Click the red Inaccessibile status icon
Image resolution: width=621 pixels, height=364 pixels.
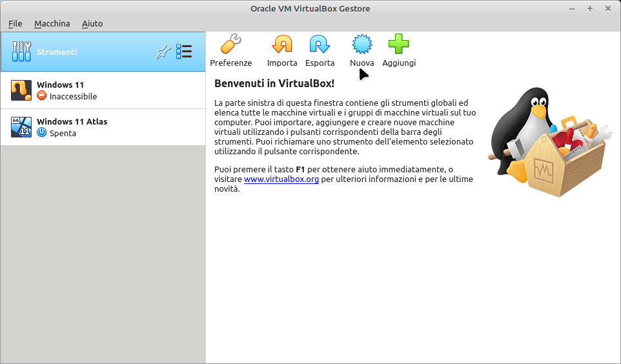coord(42,96)
